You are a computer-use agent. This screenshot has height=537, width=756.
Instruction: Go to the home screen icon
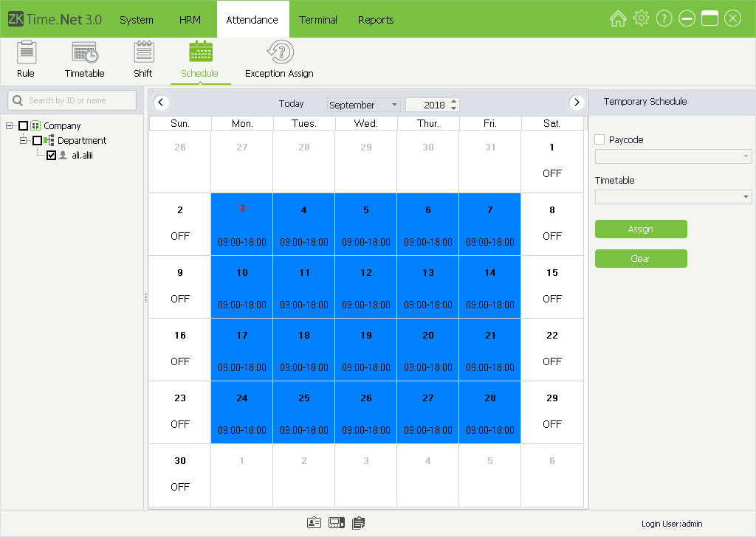[x=618, y=19]
